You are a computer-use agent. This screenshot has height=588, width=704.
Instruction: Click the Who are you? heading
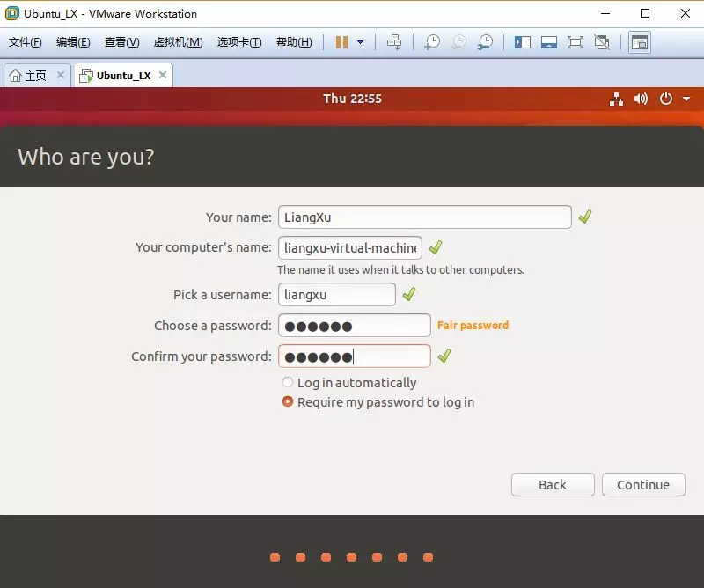[x=85, y=157]
